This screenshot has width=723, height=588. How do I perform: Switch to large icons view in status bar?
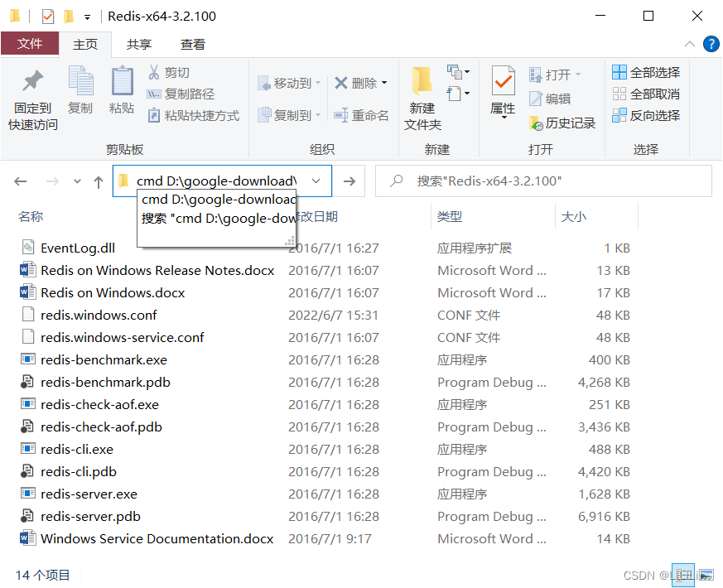coord(706,575)
